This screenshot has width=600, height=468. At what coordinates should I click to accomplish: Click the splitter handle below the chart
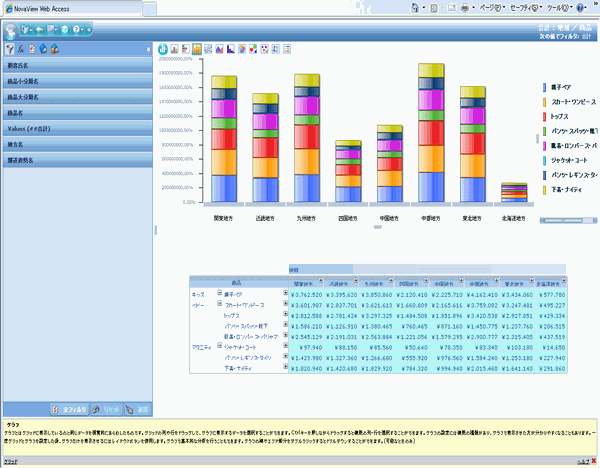point(378,227)
